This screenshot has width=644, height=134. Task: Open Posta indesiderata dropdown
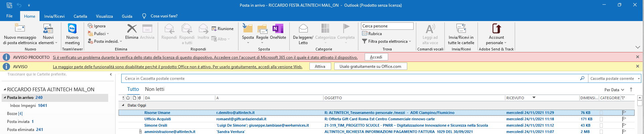tap(105, 41)
